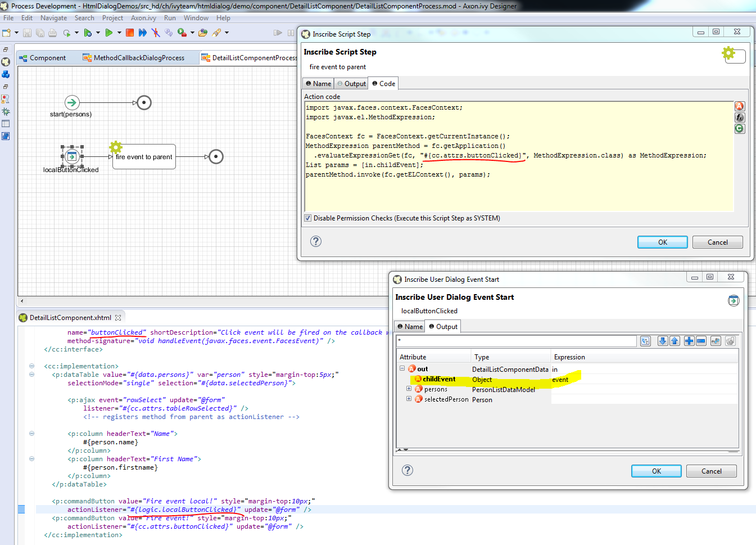The image size is (756, 545).
Task: Collapse the p:dataTable fold marker in editor
Action: tap(31, 375)
